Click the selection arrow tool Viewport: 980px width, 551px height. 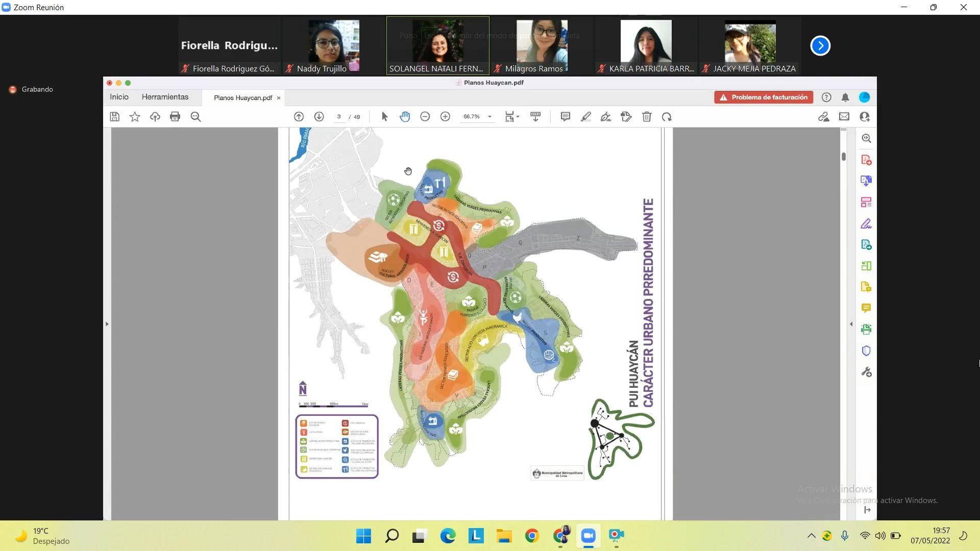pos(385,117)
